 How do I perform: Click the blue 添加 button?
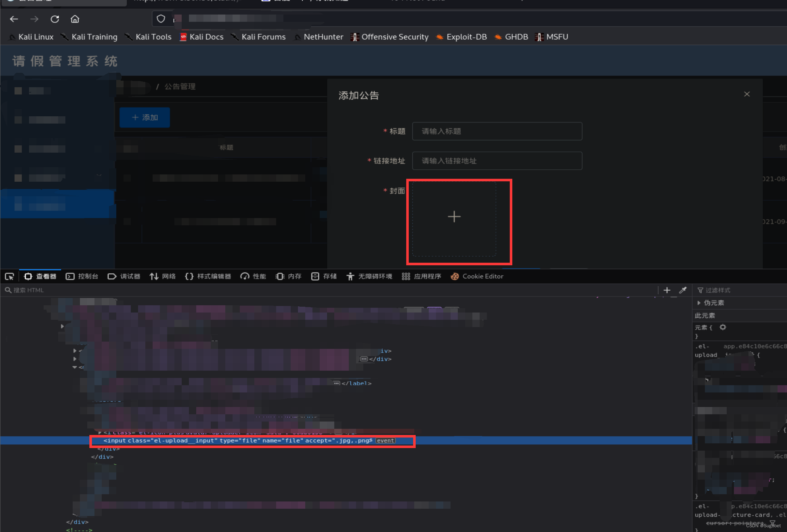(145, 117)
